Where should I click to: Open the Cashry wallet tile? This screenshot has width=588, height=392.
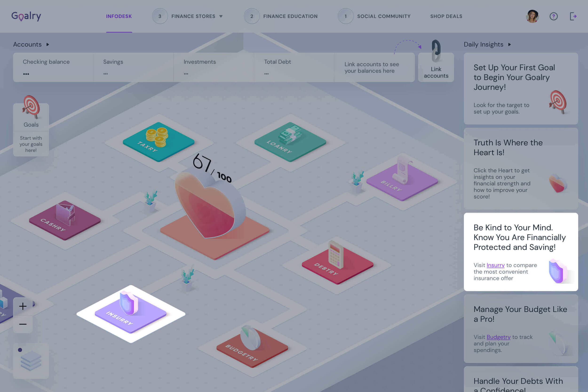65,220
